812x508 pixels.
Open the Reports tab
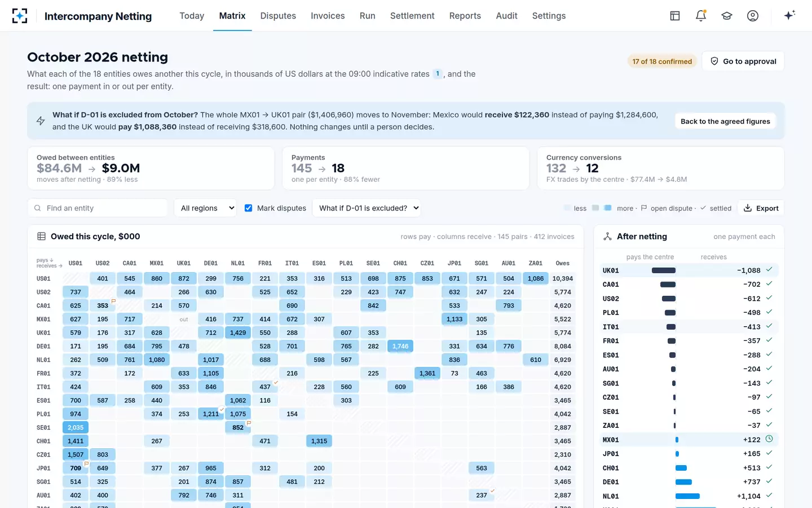click(465, 16)
